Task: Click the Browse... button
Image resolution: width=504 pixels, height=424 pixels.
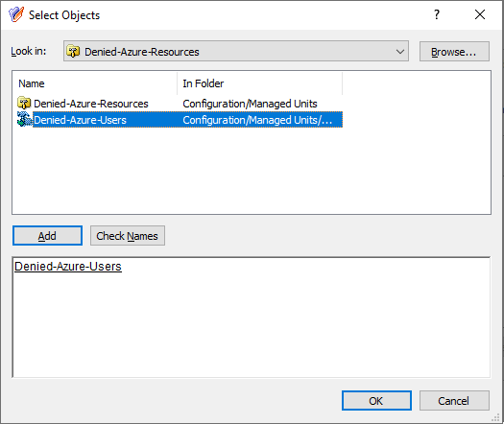Action: point(454,52)
